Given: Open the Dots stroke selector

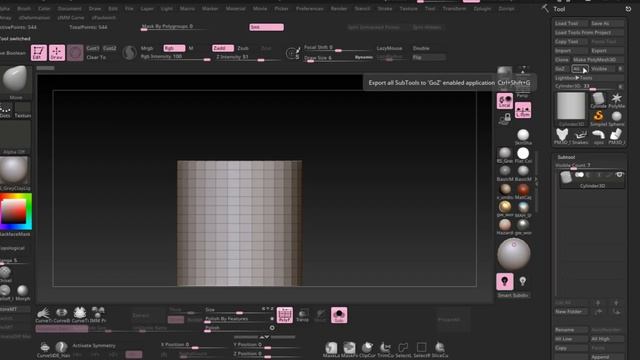Looking at the screenshot, I should tap(6, 110).
